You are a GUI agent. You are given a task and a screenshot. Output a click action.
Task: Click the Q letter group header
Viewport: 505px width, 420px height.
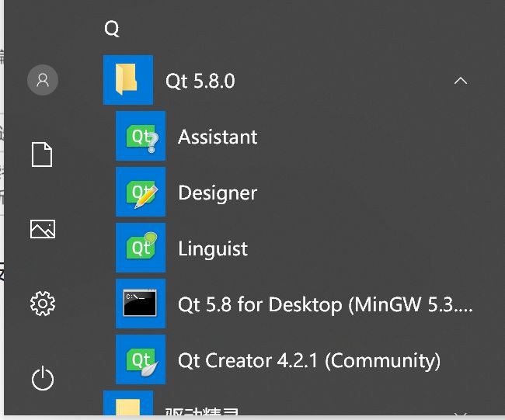tap(112, 30)
